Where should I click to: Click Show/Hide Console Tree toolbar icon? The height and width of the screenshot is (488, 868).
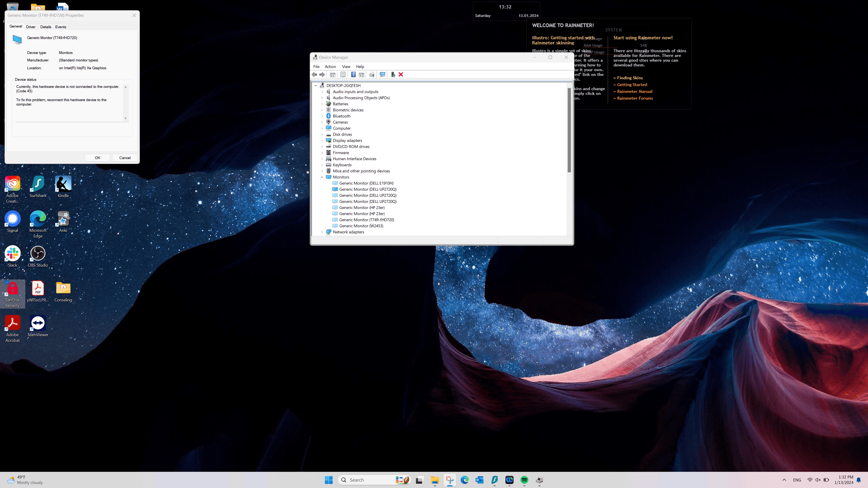pos(333,75)
